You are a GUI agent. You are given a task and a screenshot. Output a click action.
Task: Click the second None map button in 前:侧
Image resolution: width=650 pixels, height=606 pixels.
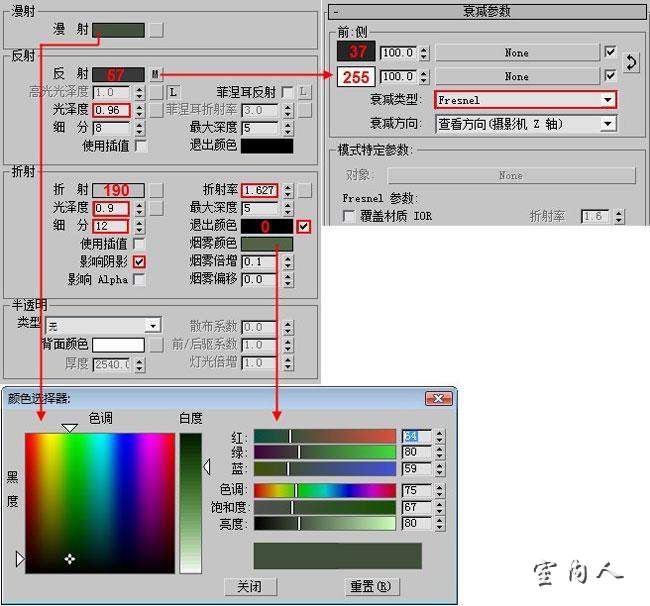517,76
